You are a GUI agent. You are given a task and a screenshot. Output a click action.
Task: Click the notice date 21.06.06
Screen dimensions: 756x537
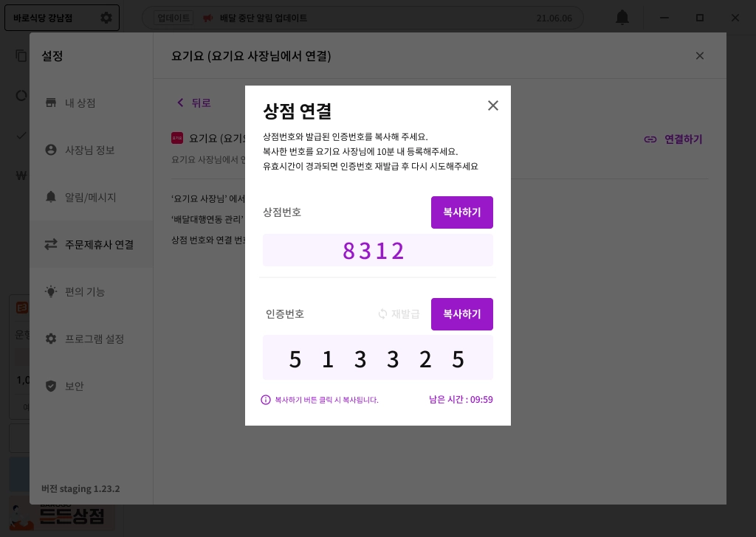point(554,18)
